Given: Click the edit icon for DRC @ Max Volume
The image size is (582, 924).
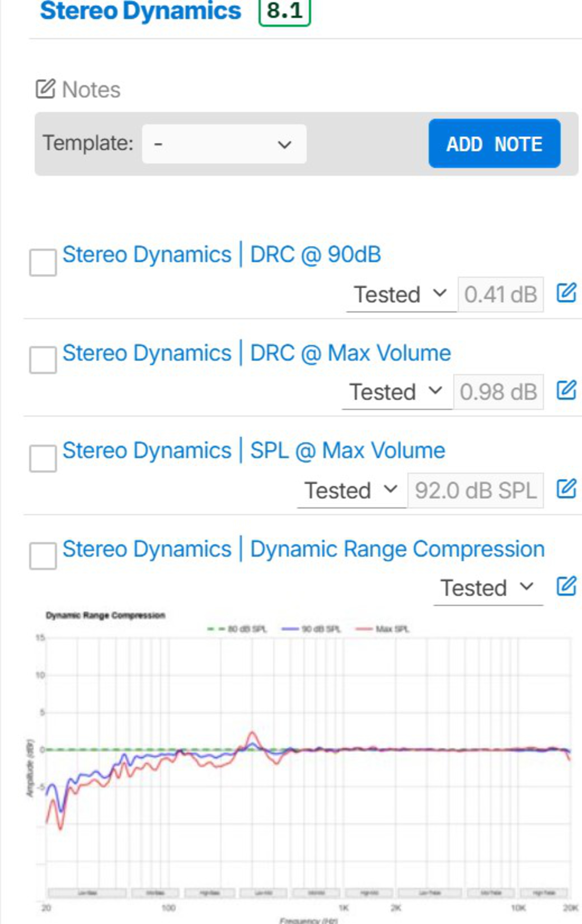Looking at the screenshot, I should click(x=566, y=390).
